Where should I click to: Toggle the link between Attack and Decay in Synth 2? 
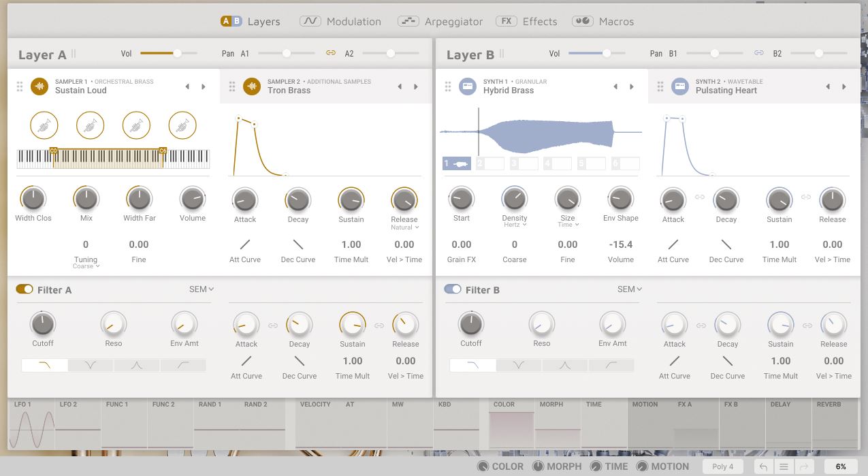coord(699,197)
